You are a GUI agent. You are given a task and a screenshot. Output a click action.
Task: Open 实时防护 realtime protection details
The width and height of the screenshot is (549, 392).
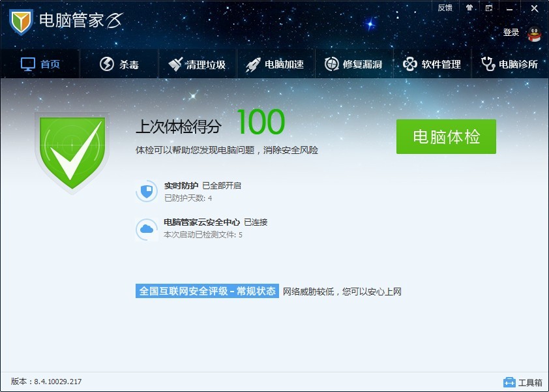coord(181,186)
